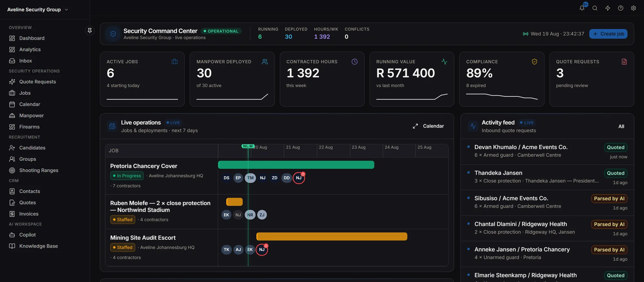Open the Aveline Security Group switcher
The image size is (644, 282).
[38, 10]
